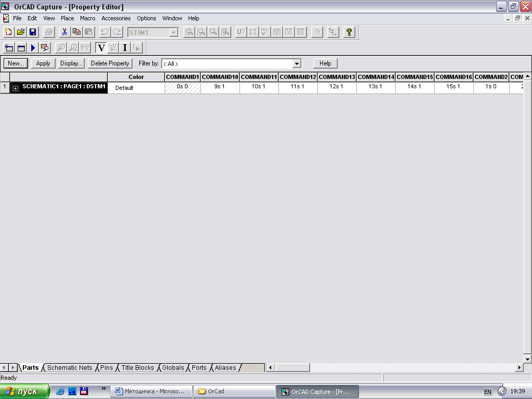Annotate parts with the U? icon
The width and height of the screenshot is (532, 399).
tap(241, 32)
